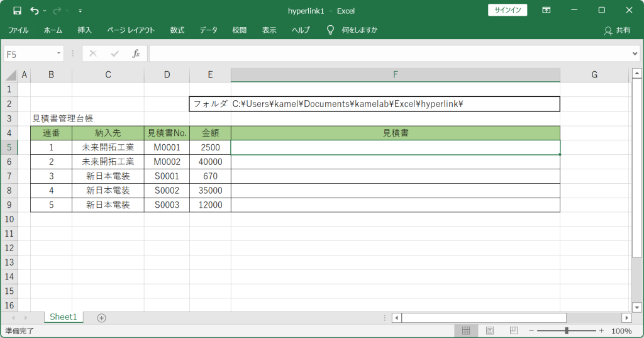Click cell S0003
The width and height of the screenshot is (644, 338).
click(x=167, y=205)
